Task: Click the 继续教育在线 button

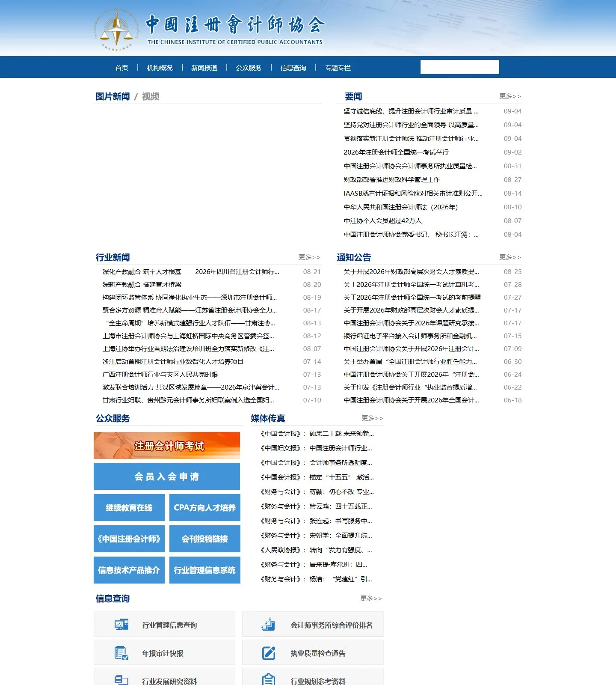Action: tap(129, 508)
